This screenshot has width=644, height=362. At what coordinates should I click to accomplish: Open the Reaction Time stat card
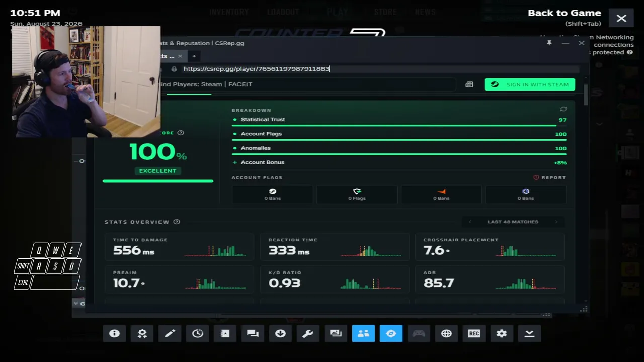coord(335,246)
